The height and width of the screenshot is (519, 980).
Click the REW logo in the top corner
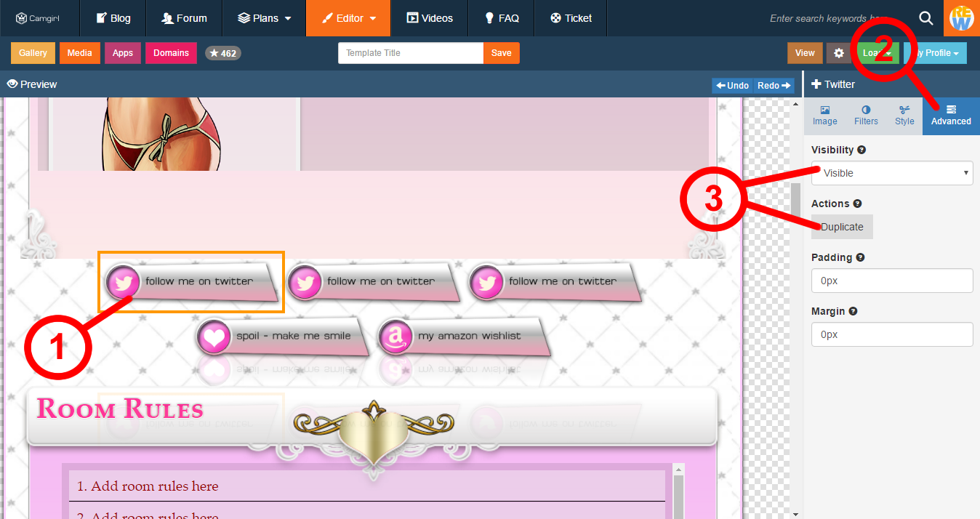pyautogui.click(x=962, y=18)
